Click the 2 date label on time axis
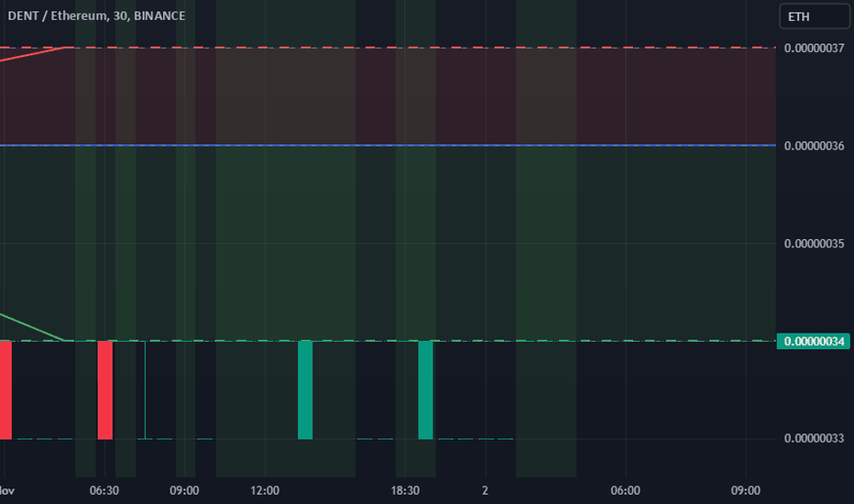The image size is (854, 504). (485, 490)
